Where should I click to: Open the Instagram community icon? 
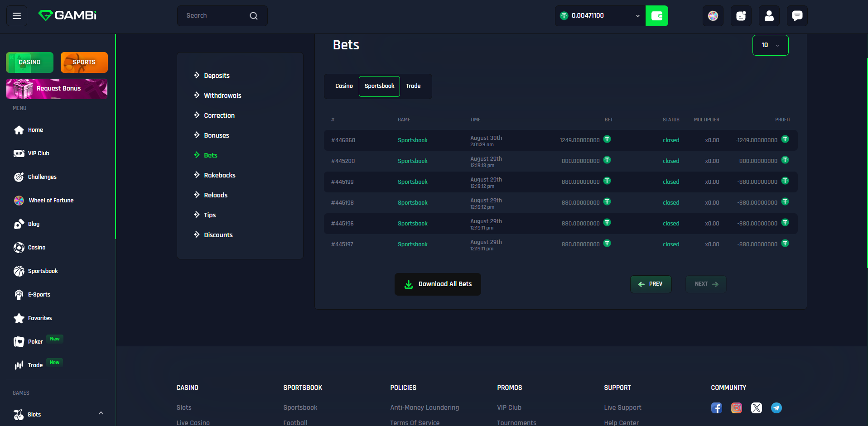coord(737,408)
